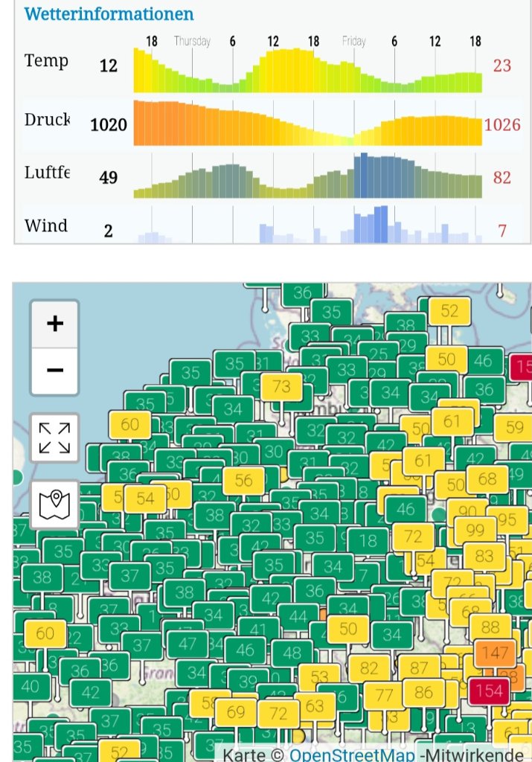Image resolution: width=532 pixels, height=762 pixels.
Task: Click the map layer icon button
Action: (54, 505)
